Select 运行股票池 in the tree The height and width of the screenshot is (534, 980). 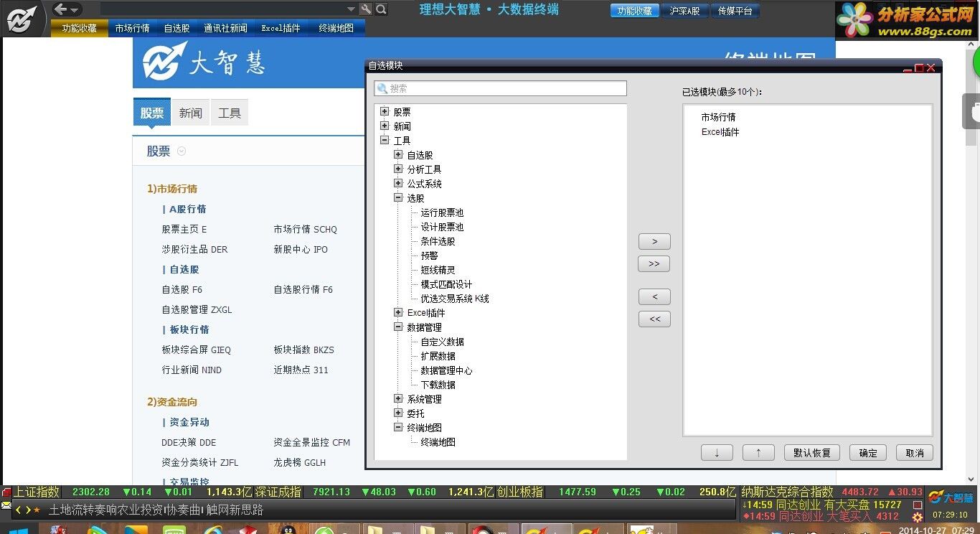pyautogui.click(x=442, y=212)
